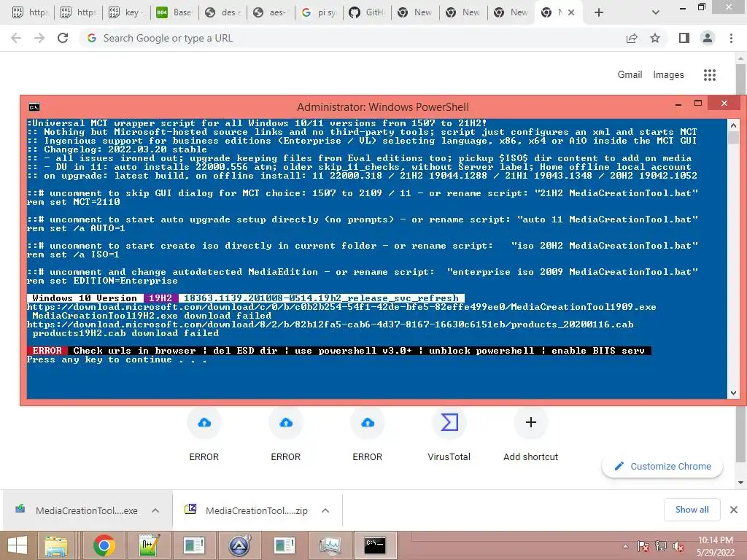This screenshot has height=560, width=747.
Task: Reload the current Chrome page
Action: [x=63, y=38]
